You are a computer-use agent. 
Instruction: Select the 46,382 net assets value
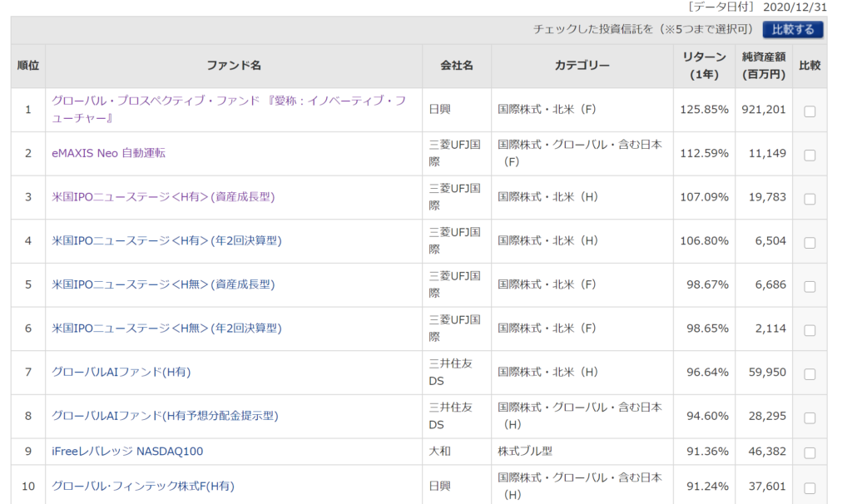(767, 452)
